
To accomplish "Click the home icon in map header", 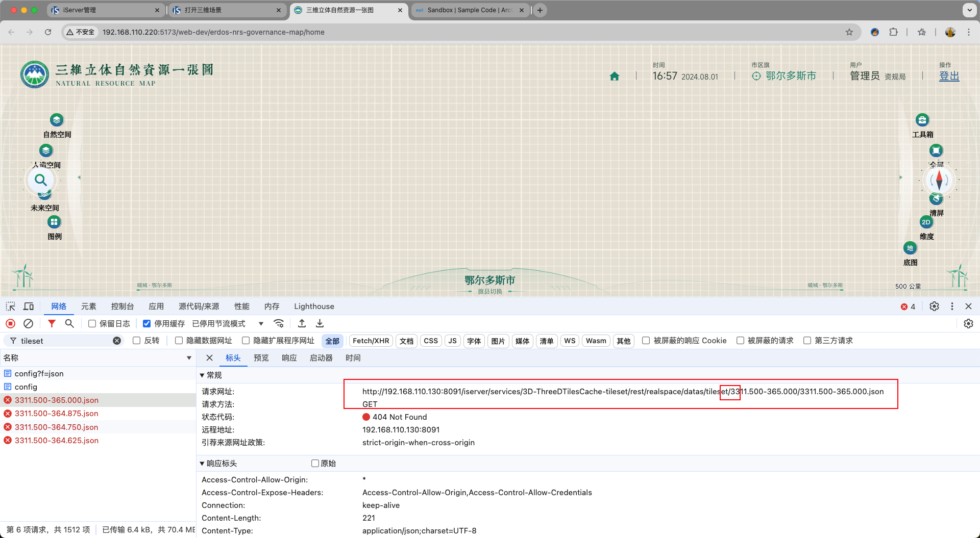I will pos(615,76).
